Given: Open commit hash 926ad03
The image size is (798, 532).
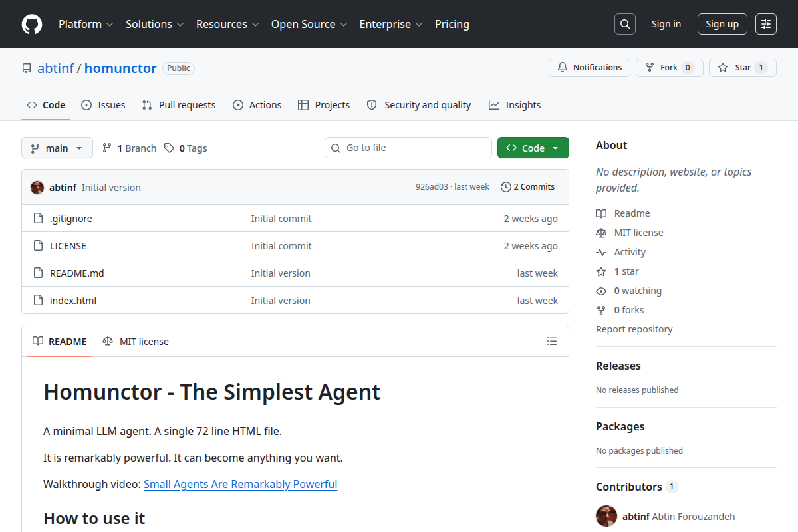Looking at the screenshot, I should click(x=432, y=187).
